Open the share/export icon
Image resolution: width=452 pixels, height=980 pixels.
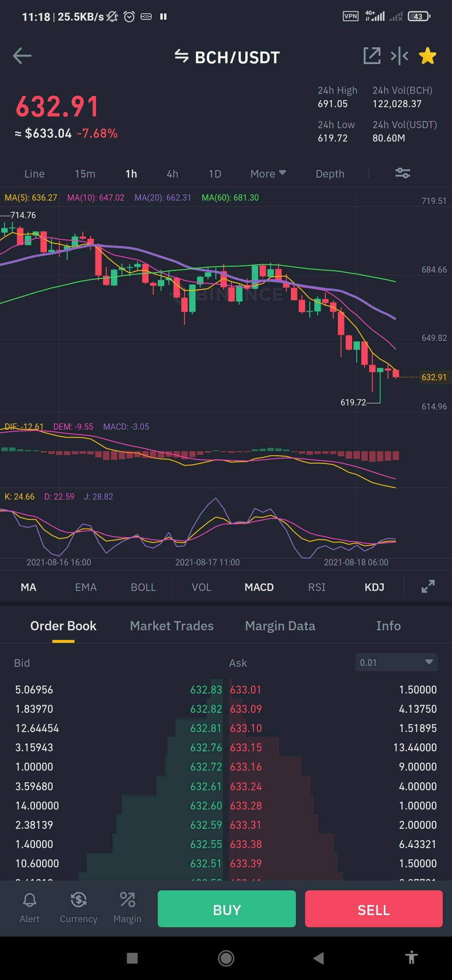tap(372, 56)
